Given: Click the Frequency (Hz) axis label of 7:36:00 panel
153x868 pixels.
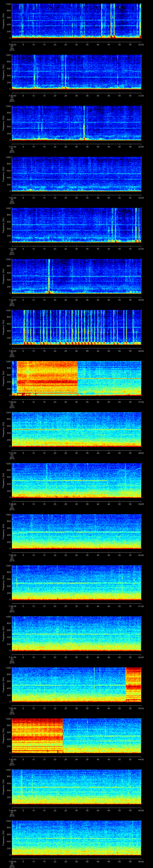Looking at the screenshot, I should (3, 378).
